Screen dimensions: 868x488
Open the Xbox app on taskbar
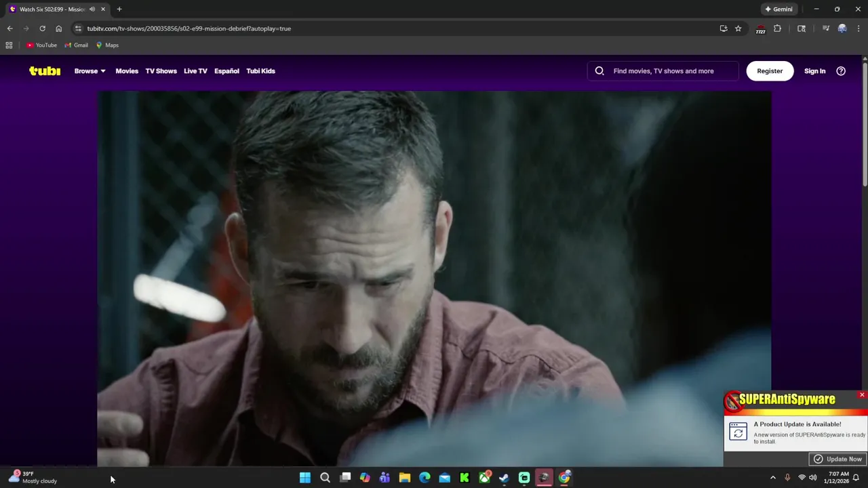point(484,478)
